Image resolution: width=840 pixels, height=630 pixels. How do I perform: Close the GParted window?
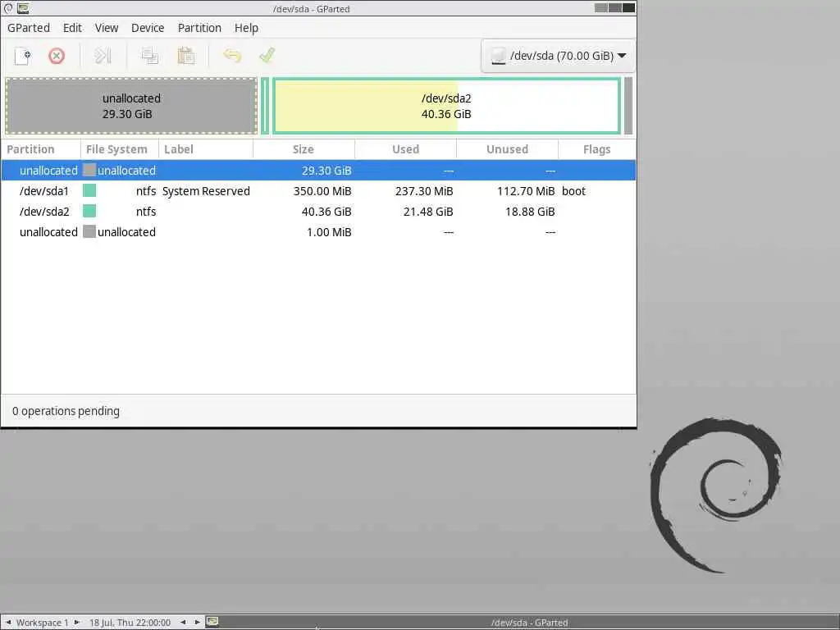[629, 7]
